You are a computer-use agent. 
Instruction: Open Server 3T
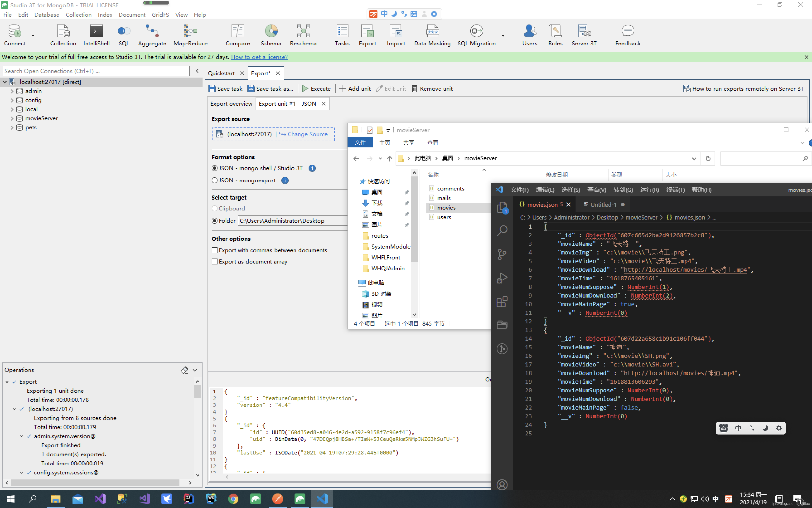click(x=584, y=35)
